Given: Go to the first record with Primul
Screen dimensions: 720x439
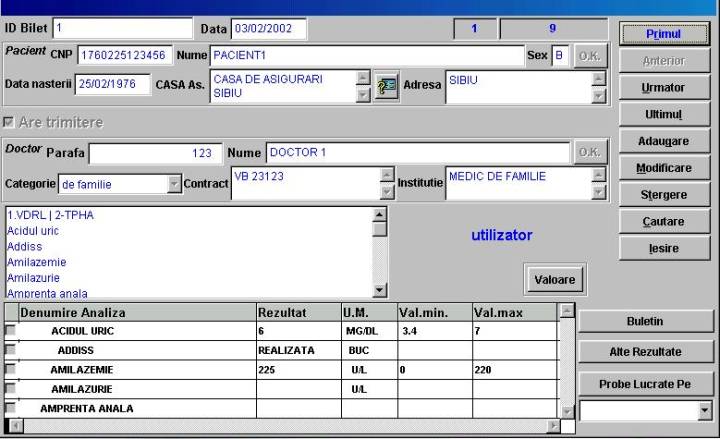Looking at the screenshot, I should (x=663, y=33).
